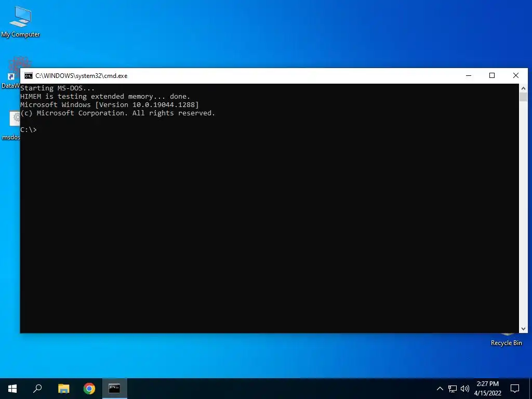Click the console vertical scrollbar thumb

pyautogui.click(x=523, y=97)
